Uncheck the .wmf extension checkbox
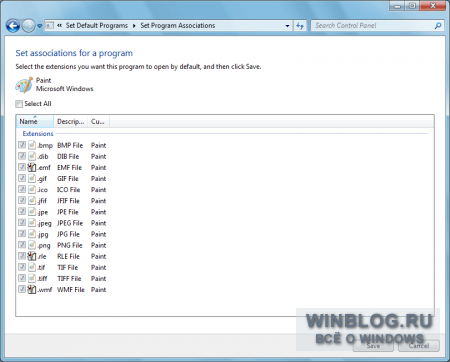The image size is (450, 362). [22, 289]
